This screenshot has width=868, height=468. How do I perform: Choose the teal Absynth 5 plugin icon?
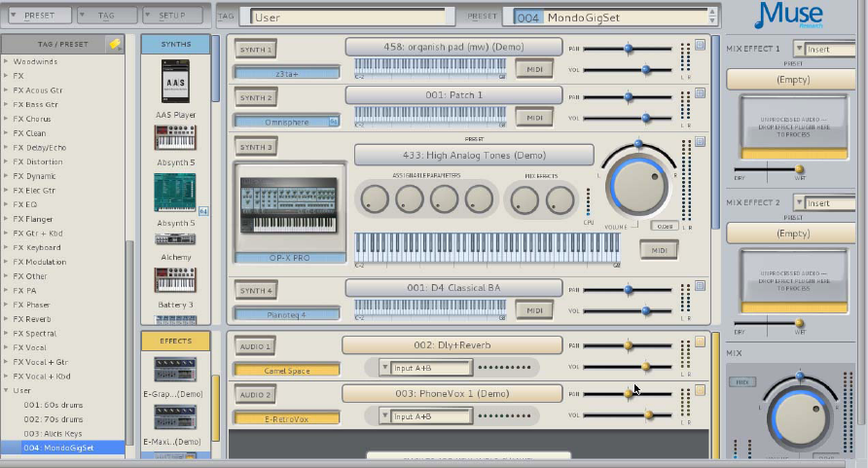175,193
